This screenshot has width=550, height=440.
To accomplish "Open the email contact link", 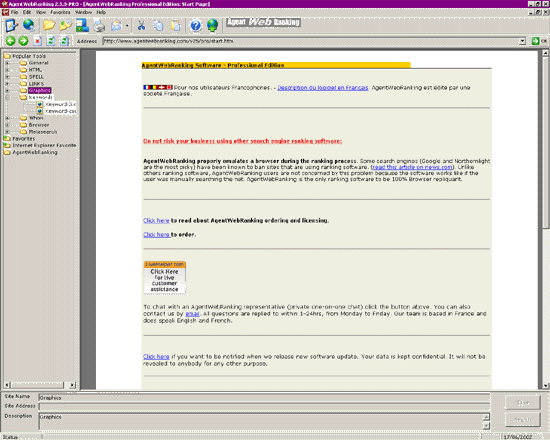I will pos(192,314).
